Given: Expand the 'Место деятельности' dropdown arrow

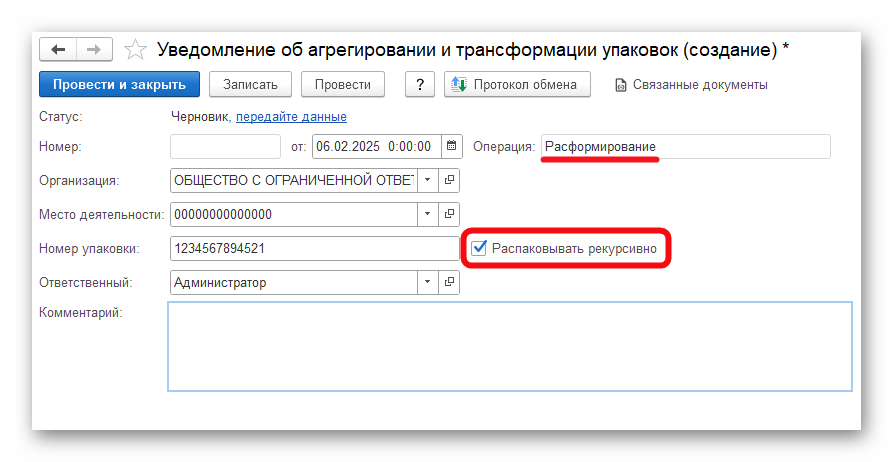Looking at the screenshot, I should click(428, 215).
